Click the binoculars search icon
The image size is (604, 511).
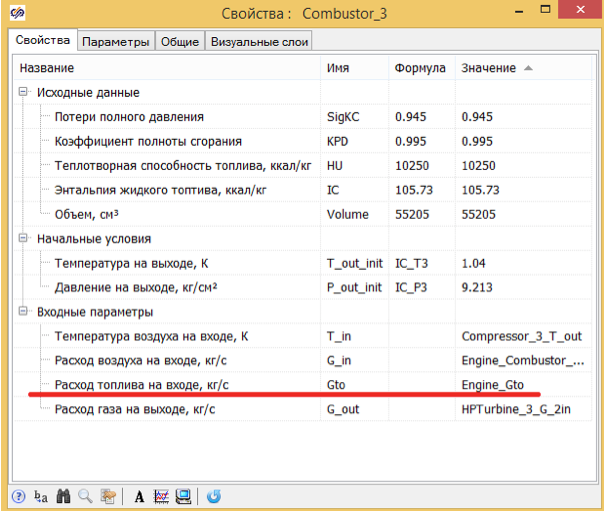(63, 496)
